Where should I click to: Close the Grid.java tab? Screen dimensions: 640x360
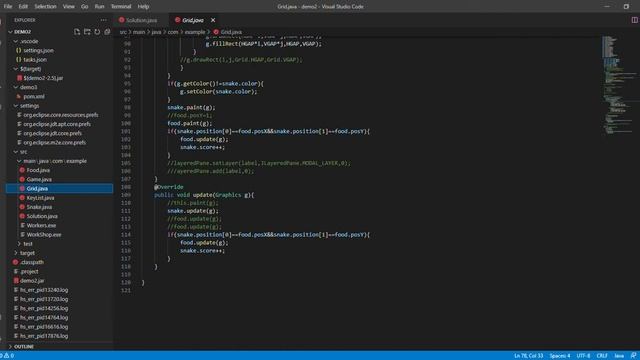click(213, 20)
